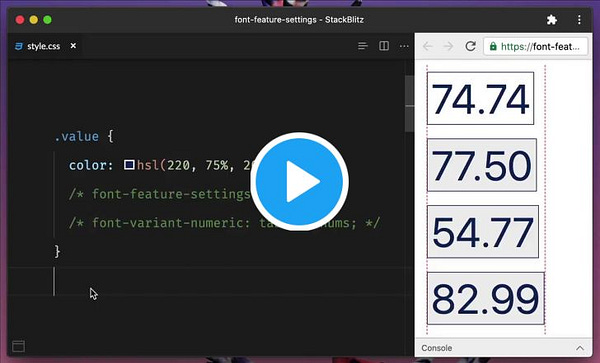The height and width of the screenshot is (363, 600).
Task: Go back in the preview browser
Action: pyautogui.click(x=427, y=47)
